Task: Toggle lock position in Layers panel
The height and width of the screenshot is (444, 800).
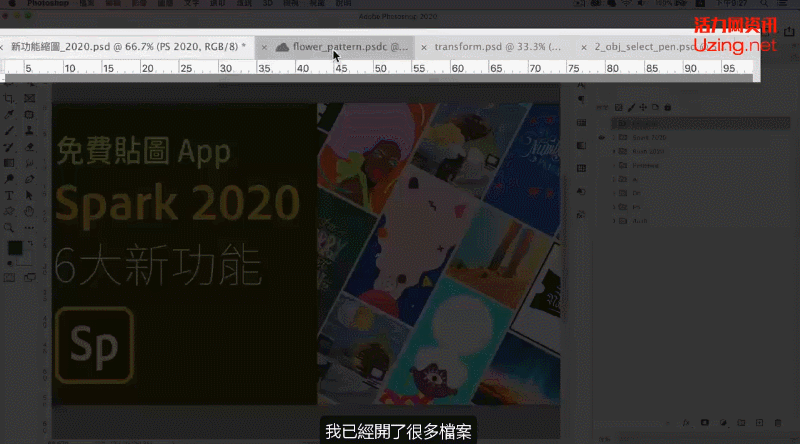Action: point(643,108)
